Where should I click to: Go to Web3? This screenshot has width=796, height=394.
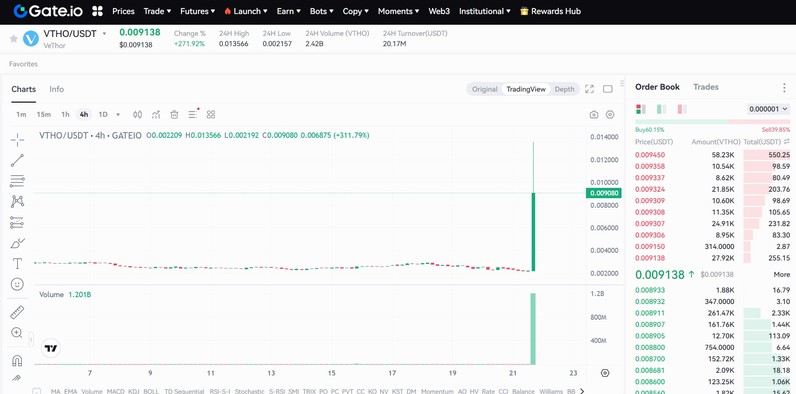tap(439, 11)
